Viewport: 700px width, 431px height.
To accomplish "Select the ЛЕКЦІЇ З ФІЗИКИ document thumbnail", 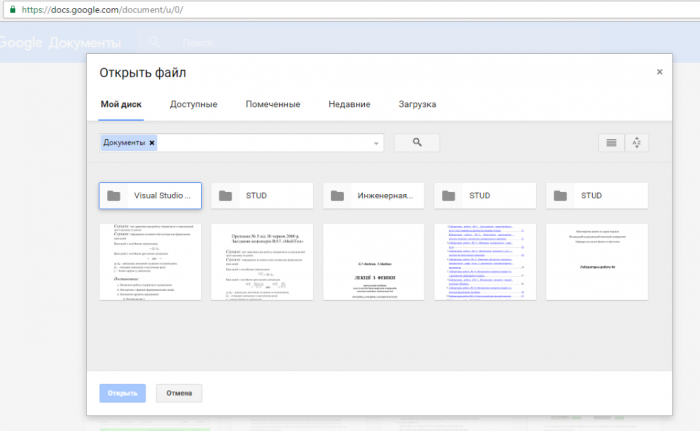I will [373, 261].
